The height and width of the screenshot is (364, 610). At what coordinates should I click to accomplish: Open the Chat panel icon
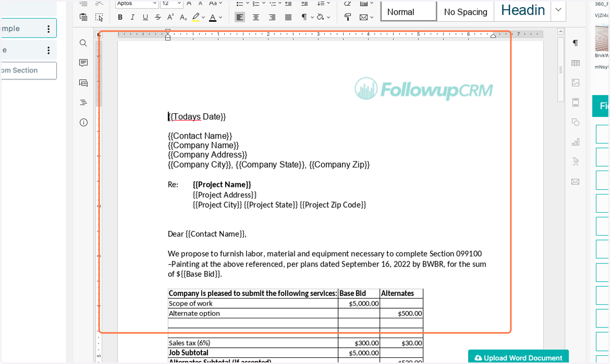click(83, 83)
